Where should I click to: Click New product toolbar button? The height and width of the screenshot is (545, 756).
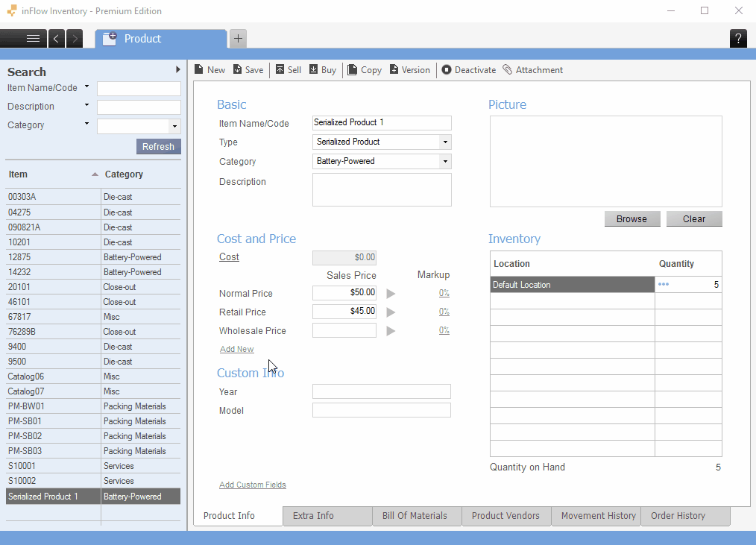tap(210, 70)
